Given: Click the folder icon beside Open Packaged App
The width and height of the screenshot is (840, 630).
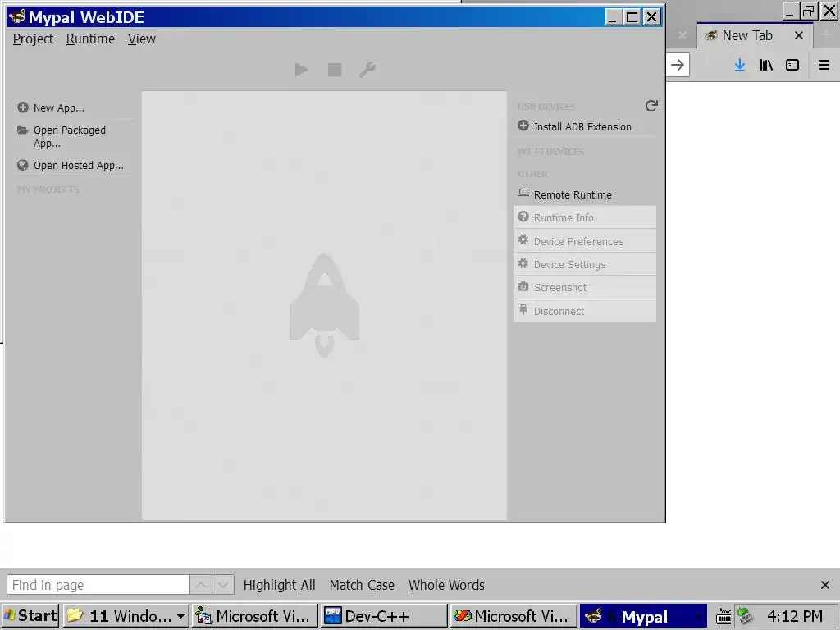Looking at the screenshot, I should [x=22, y=130].
